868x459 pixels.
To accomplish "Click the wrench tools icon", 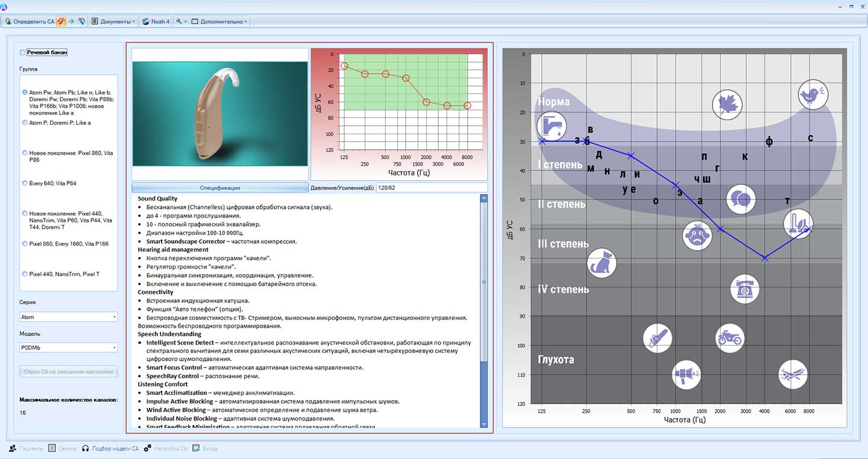I will point(178,22).
